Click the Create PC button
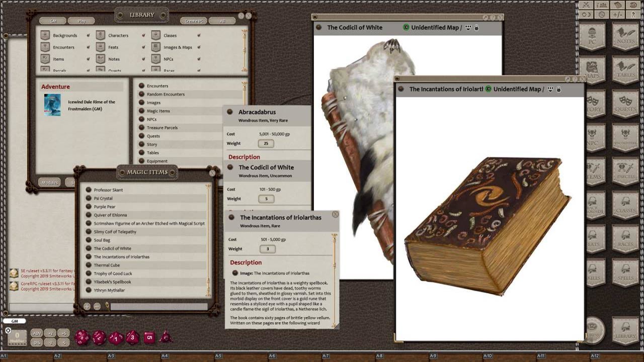Image resolution: width=644 pixels, height=362 pixels. click(193, 21)
